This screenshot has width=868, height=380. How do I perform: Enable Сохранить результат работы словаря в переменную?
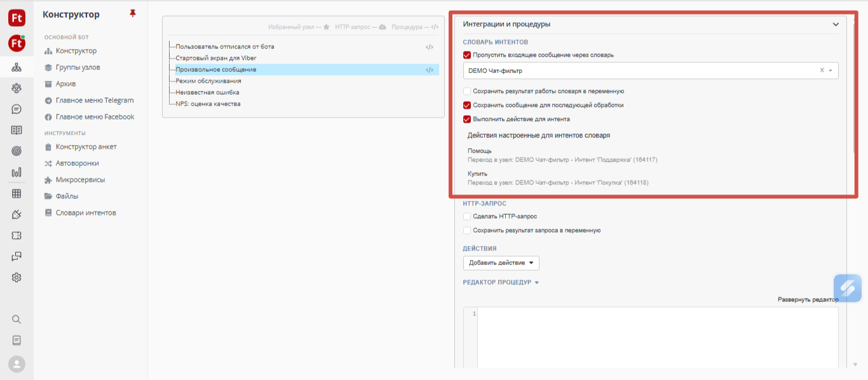tap(467, 92)
